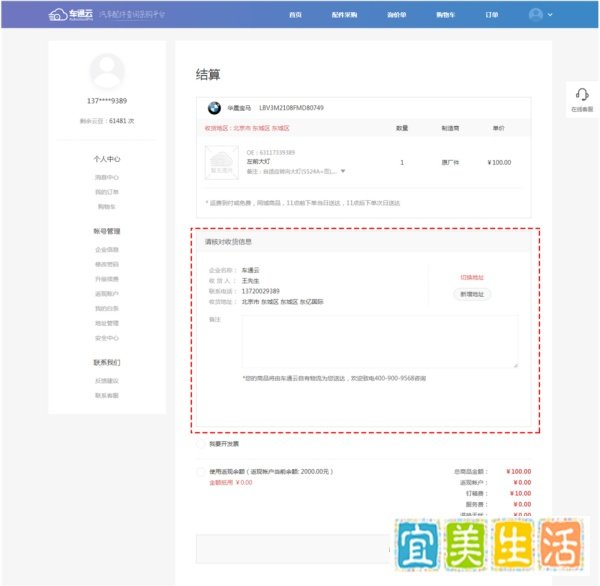The height and width of the screenshot is (586, 600).
Task: Open 修改密码 in the sidebar
Action: pos(107,264)
